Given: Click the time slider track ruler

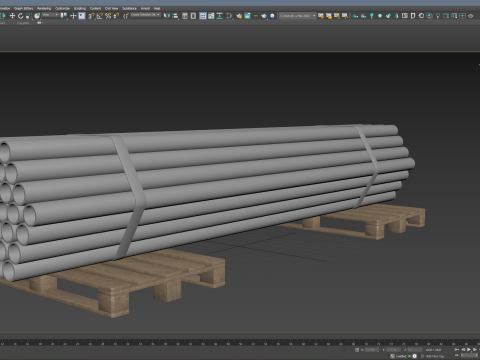Looking at the screenshot, I should 240,342.
